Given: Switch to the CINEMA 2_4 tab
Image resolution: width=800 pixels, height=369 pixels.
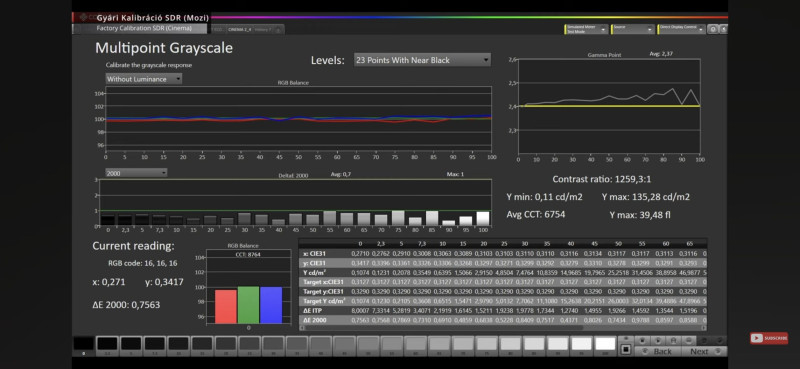Looking at the screenshot, I should coord(239,30).
